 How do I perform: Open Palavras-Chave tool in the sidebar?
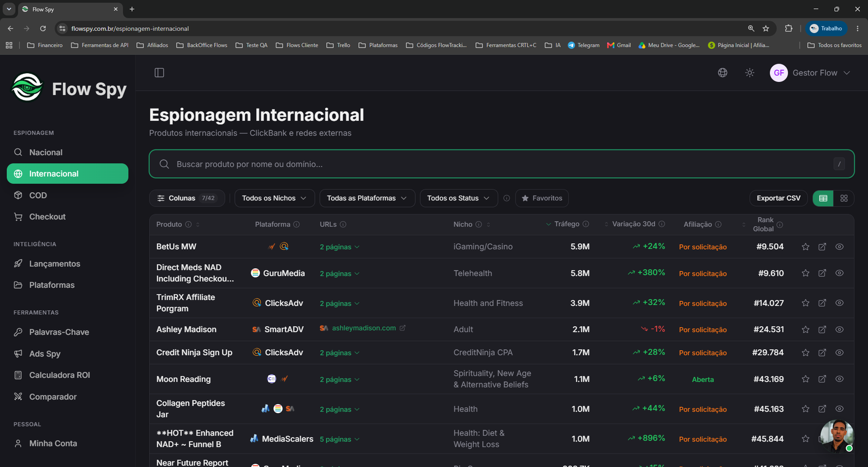click(67, 332)
